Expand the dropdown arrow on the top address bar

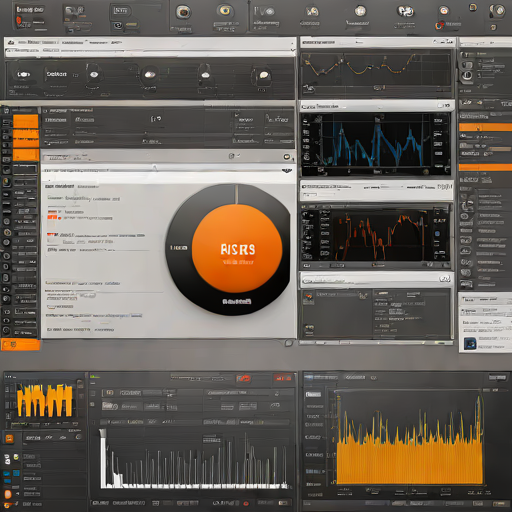click(x=293, y=50)
